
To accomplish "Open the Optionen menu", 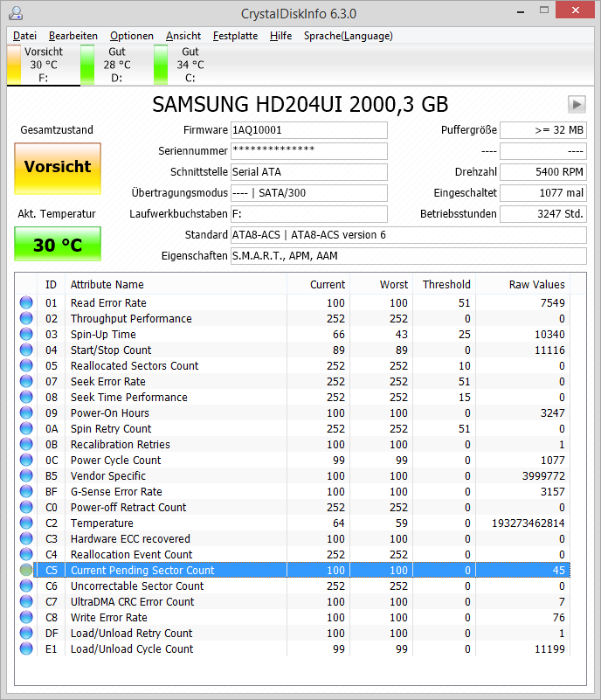I will [132, 36].
